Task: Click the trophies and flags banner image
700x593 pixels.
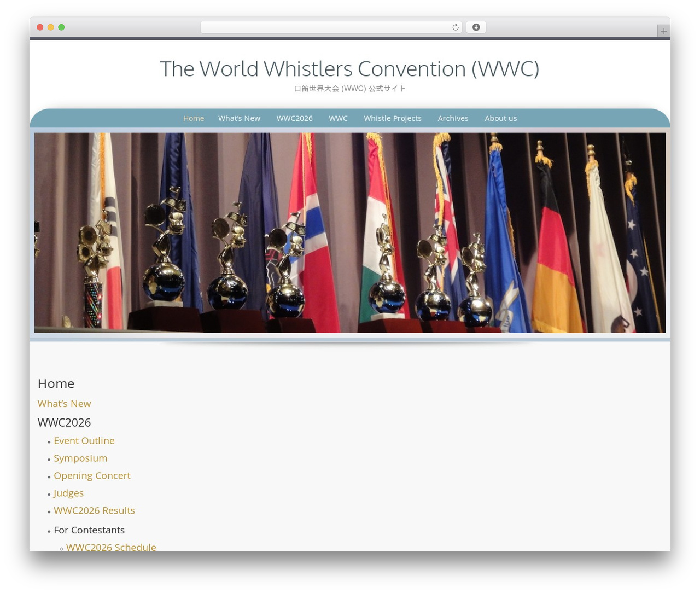Action: (x=350, y=233)
